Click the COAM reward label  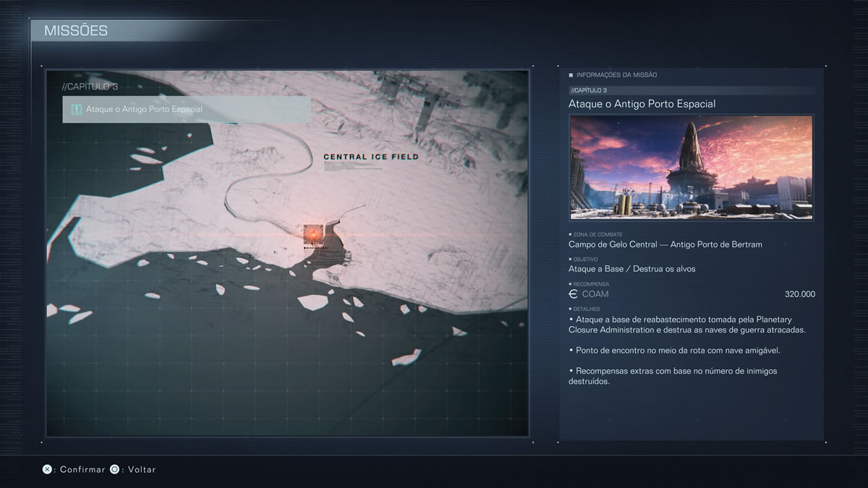tap(595, 294)
